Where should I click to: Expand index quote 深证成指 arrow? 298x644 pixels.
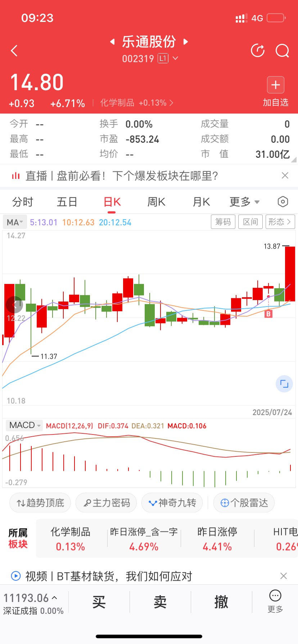tap(55, 598)
